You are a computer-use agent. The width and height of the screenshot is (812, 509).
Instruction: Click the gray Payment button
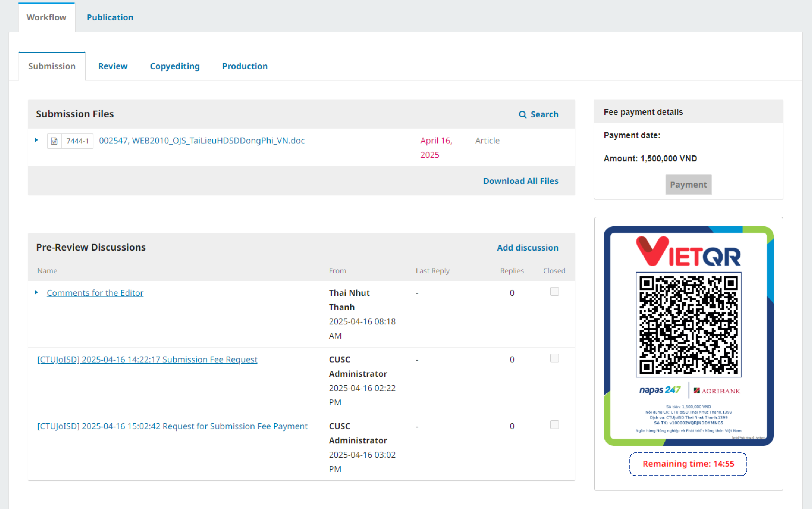(x=688, y=185)
